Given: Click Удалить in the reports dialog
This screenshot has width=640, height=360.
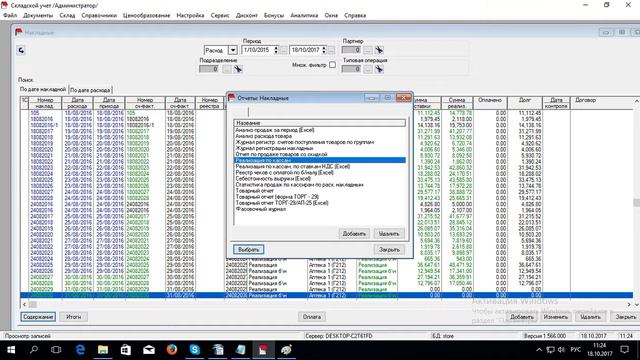Looking at the screenshot, I should [389, 233].
